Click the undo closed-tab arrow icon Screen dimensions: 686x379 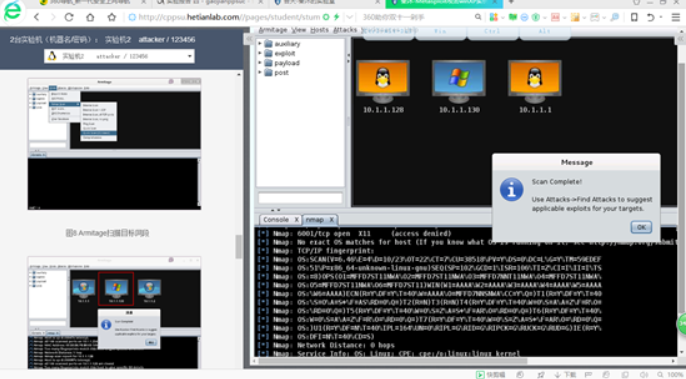tap(651, 17)
